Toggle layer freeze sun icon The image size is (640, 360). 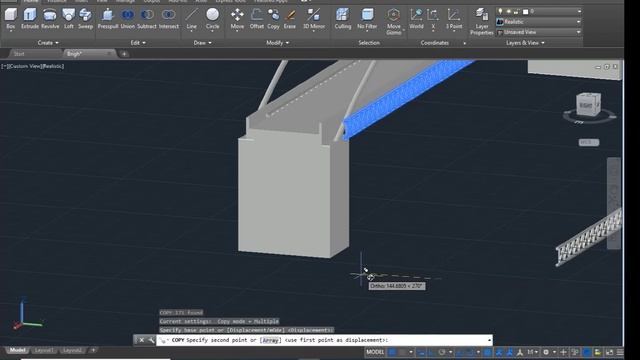point(509,11)
